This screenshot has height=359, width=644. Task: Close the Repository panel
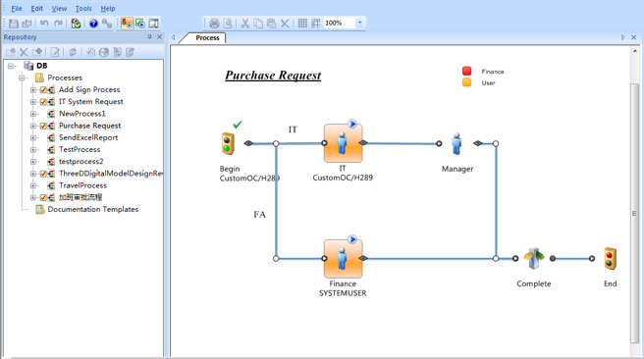pos(159,37)
